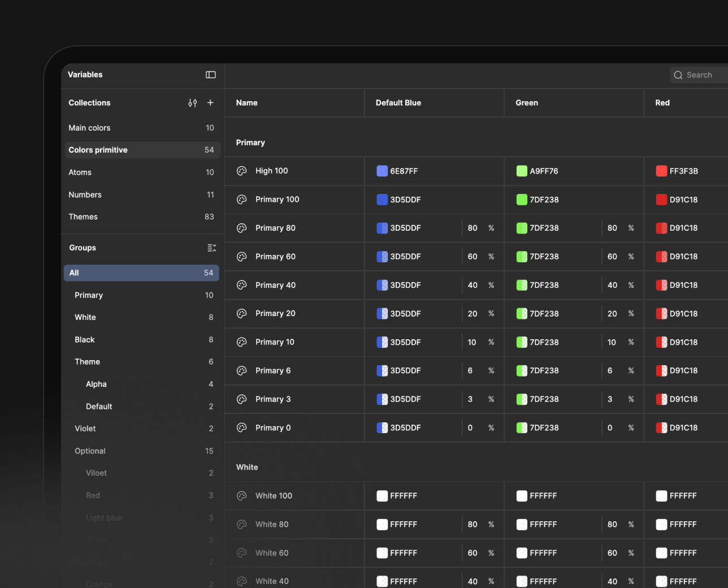Viewport: 728px width, 588px height.
Task: Click the palette icon for White 40
Action: (242, 581)
